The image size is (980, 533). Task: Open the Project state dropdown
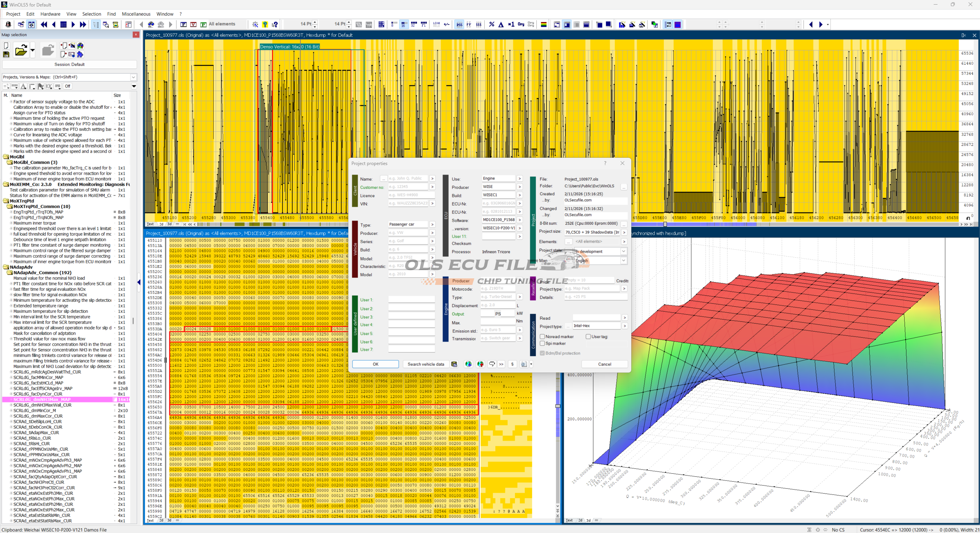tap(624, 252)
